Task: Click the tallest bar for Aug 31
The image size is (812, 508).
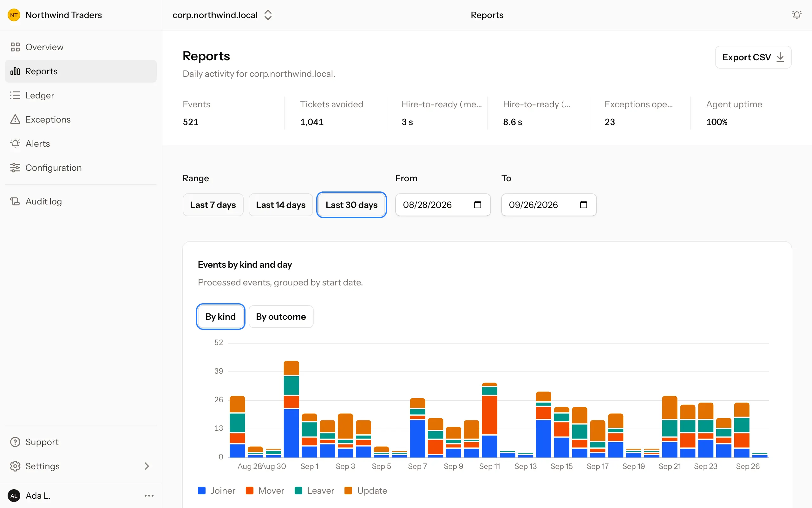Action: pos(291,409)
